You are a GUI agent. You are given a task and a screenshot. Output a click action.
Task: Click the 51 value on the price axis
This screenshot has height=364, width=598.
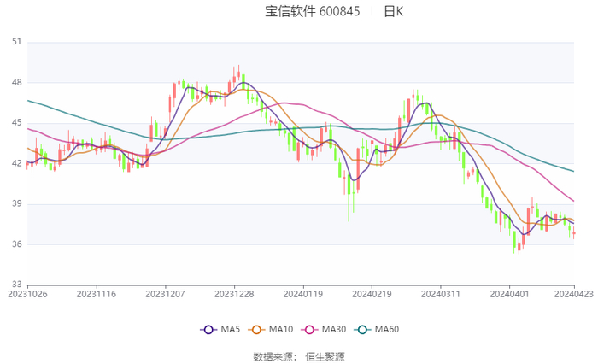point(16,42)
